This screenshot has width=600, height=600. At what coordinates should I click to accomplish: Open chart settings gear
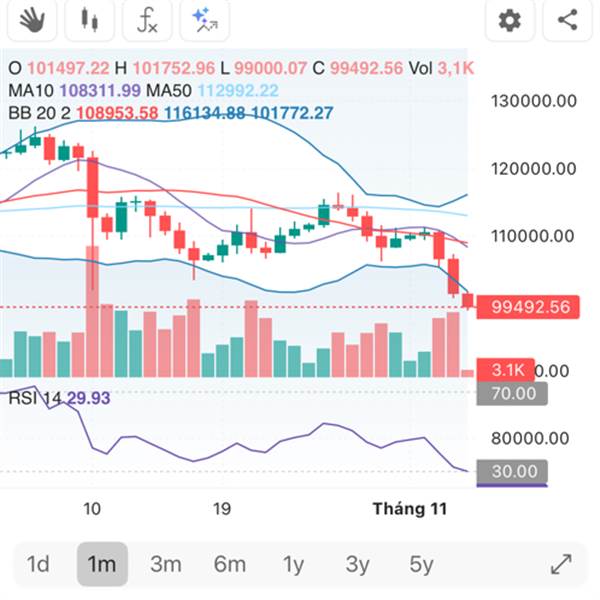[510, 19]
